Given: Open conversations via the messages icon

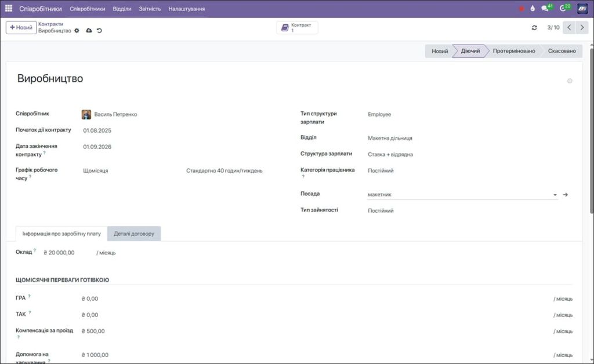Looking at the screenshot, I should click(544, 8).
